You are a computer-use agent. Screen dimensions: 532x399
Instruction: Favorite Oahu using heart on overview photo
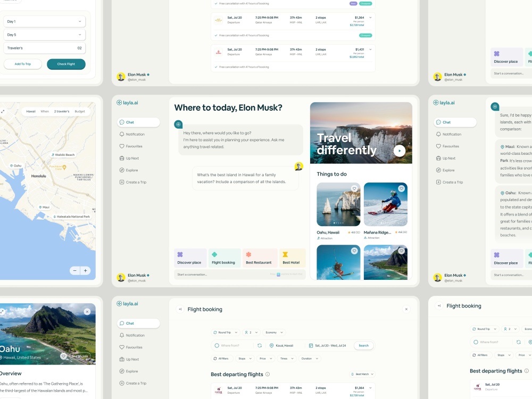pyautogui.click(x=63, y=356)
